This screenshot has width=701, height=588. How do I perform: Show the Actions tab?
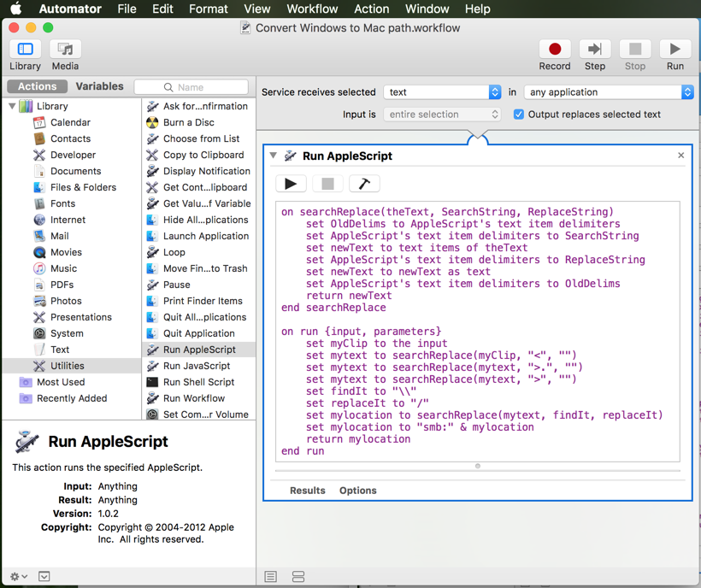pyautogui.click(x=38, y=86)
